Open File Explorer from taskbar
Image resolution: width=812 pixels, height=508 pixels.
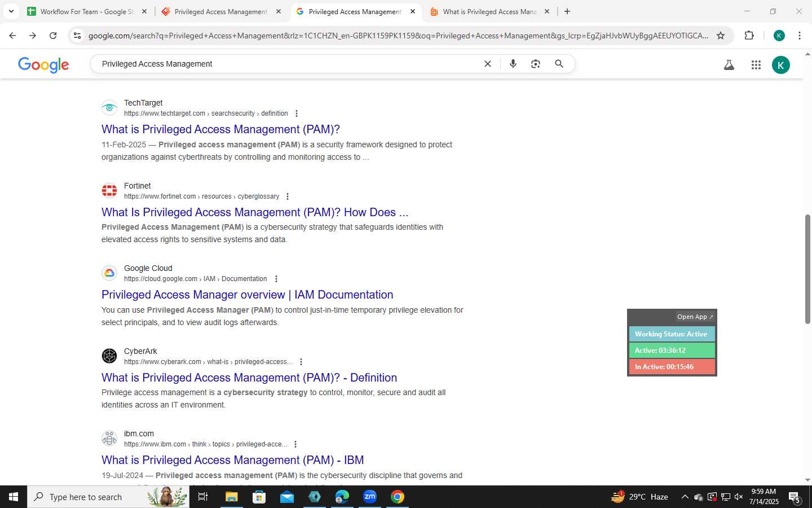point(231,497)
